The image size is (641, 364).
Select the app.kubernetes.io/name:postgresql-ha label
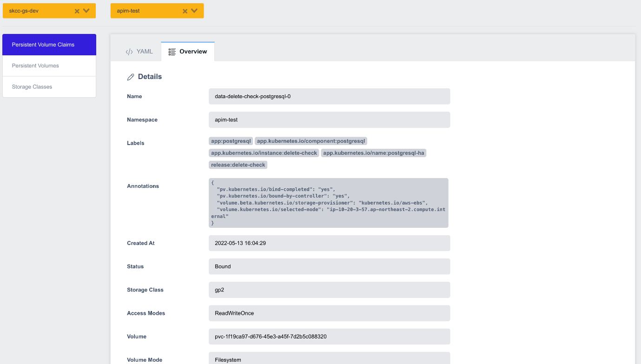tap(374, 153)
